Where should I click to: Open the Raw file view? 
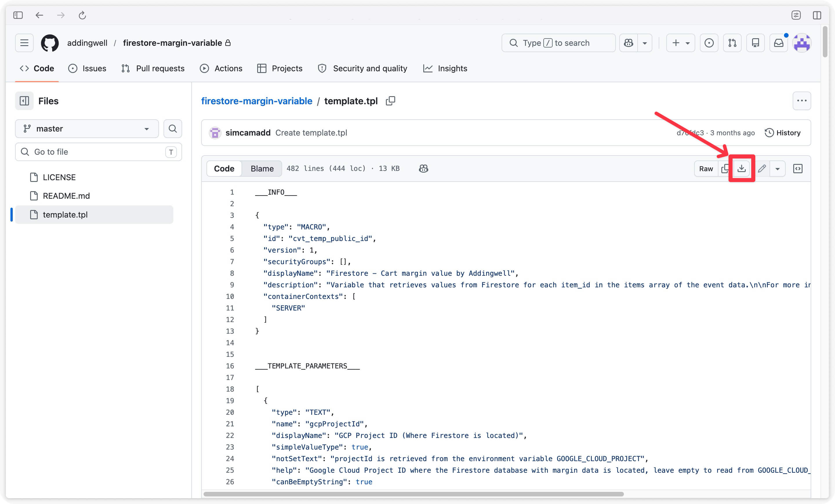pos(706,169)
